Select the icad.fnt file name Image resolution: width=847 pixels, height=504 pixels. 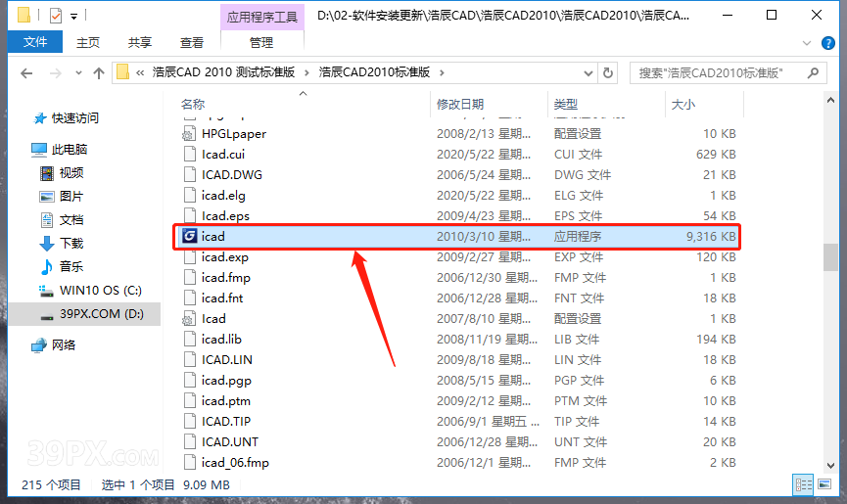pyautogui.click(x=222, y=298)
